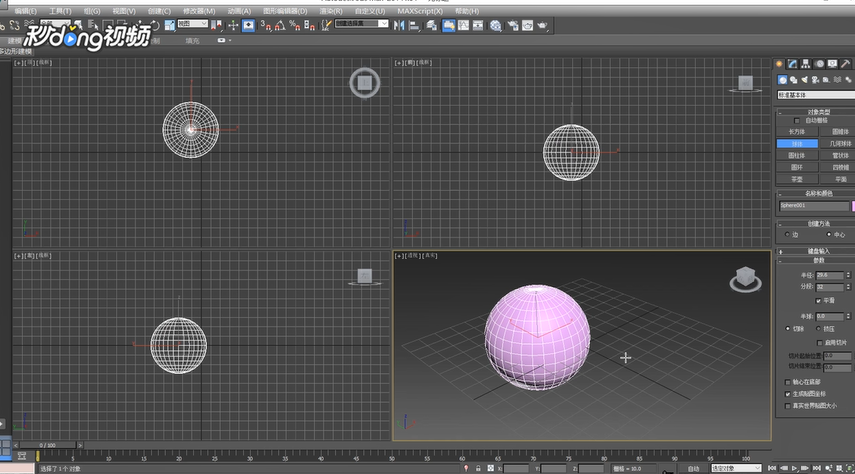Click the Mirror tool icon
855x474 pixels.
[399, 25]
